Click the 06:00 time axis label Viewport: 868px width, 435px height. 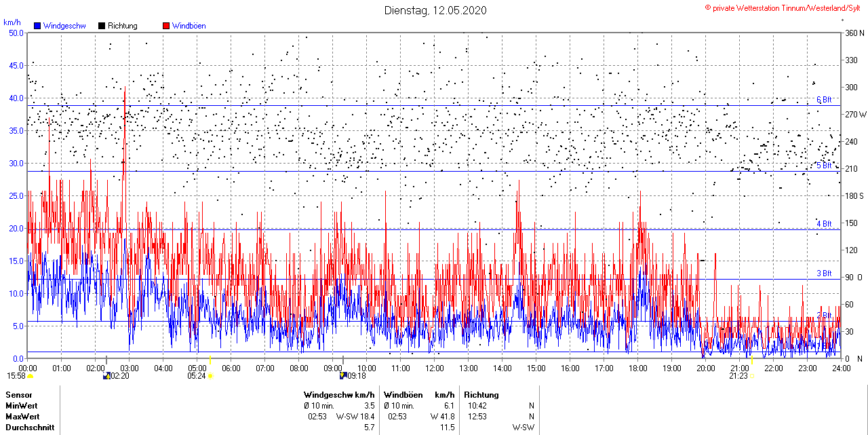pos(231,368)
